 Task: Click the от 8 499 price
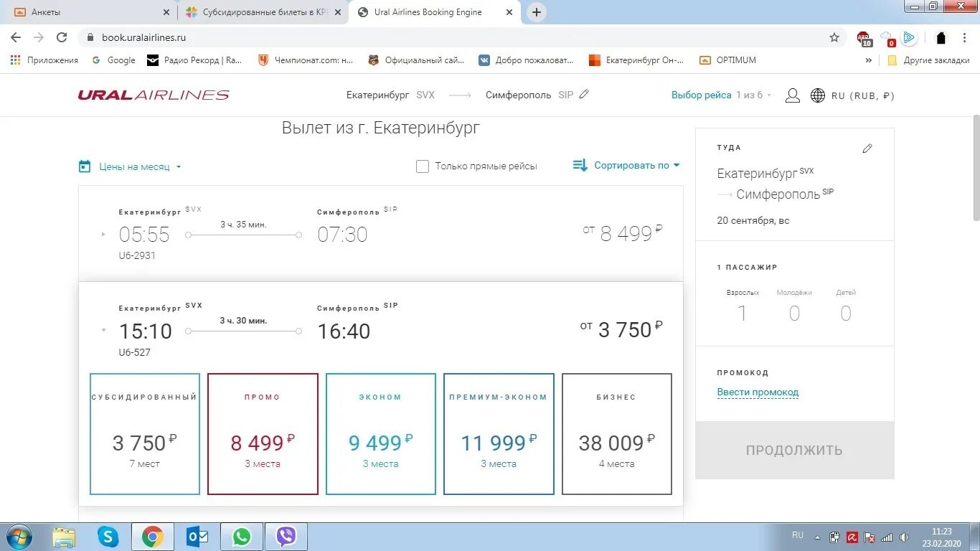623,233
